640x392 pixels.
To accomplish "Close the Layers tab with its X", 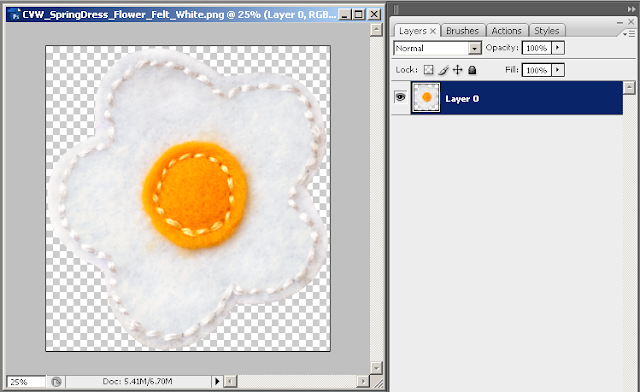I will pyautogui.click(x=433, y=31).
